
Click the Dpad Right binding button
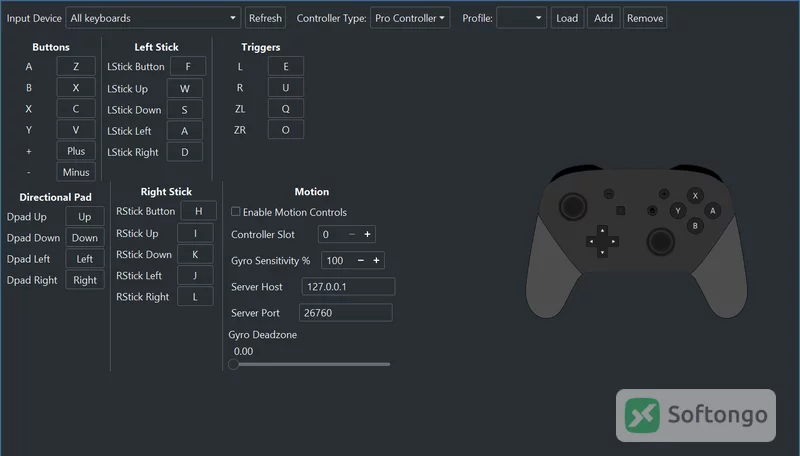[85, 280]
